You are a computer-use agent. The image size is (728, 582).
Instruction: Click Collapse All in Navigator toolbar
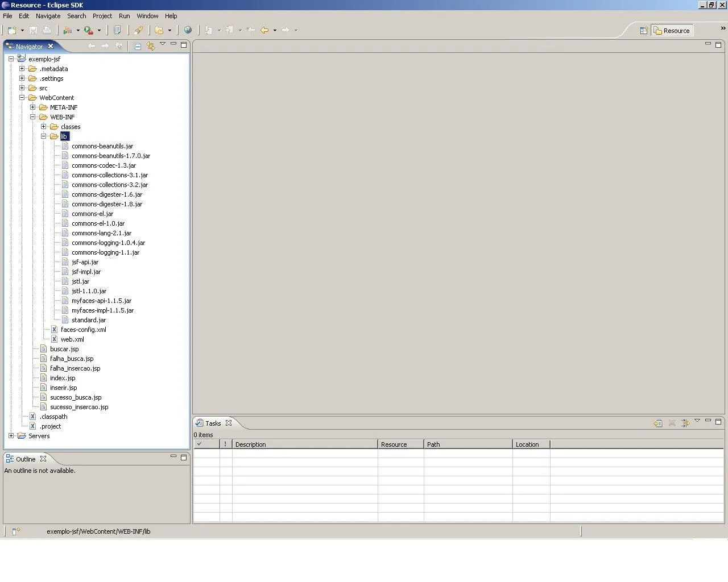tap(138, 46)
